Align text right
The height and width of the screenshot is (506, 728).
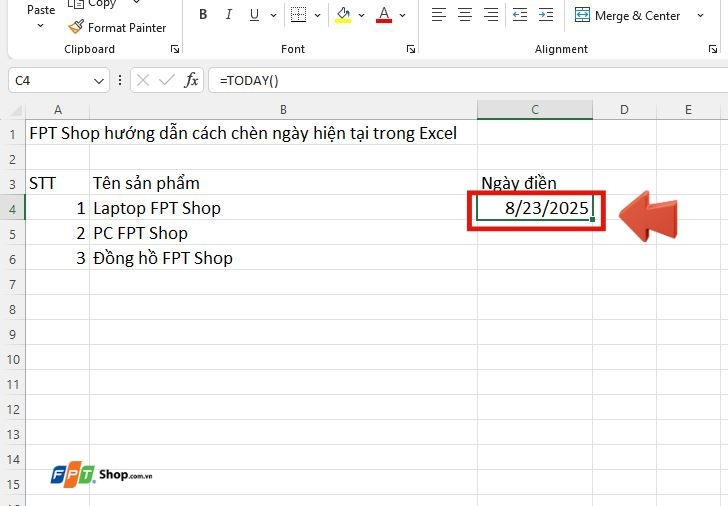coord(491,15)
